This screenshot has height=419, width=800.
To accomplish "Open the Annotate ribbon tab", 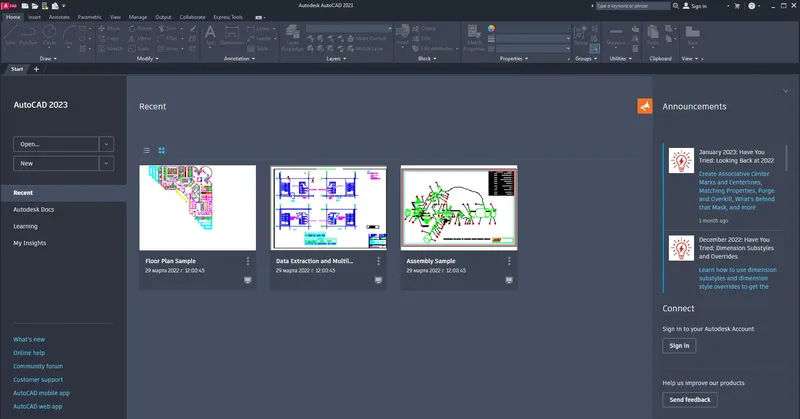I will pyautogui.click(x=59, y=17).
